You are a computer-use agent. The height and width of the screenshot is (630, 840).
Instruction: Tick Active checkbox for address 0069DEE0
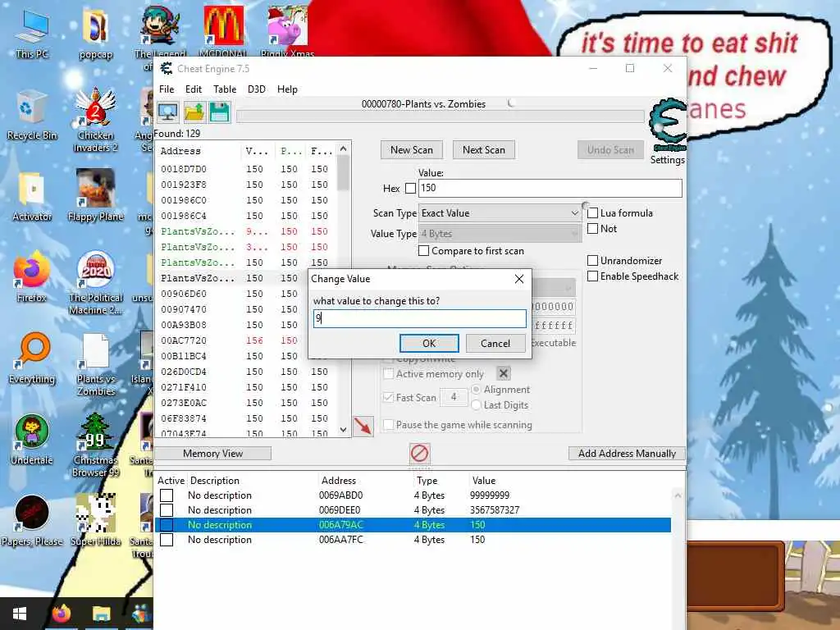pyautogui.click(x=167, y=510)
